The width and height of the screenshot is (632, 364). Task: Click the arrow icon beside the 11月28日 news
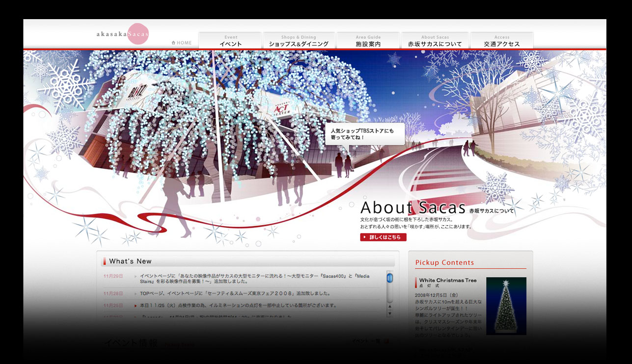(x=136, y=293)
